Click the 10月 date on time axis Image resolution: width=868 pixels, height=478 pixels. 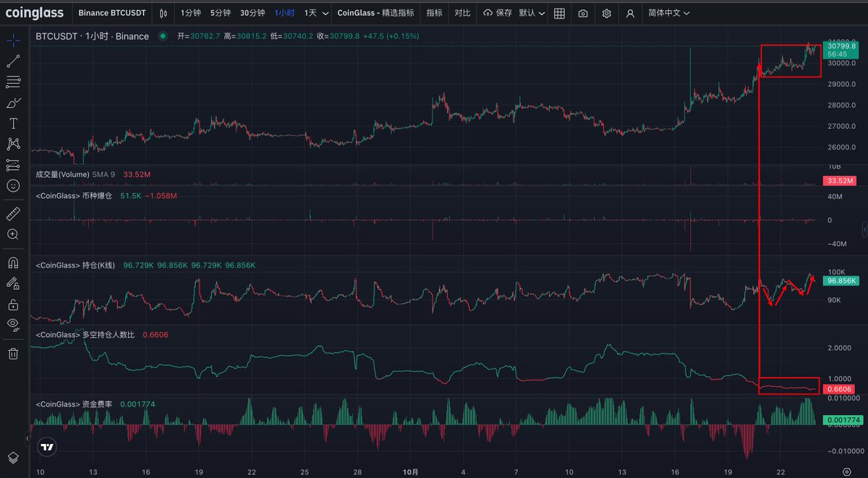coord(410,471)
